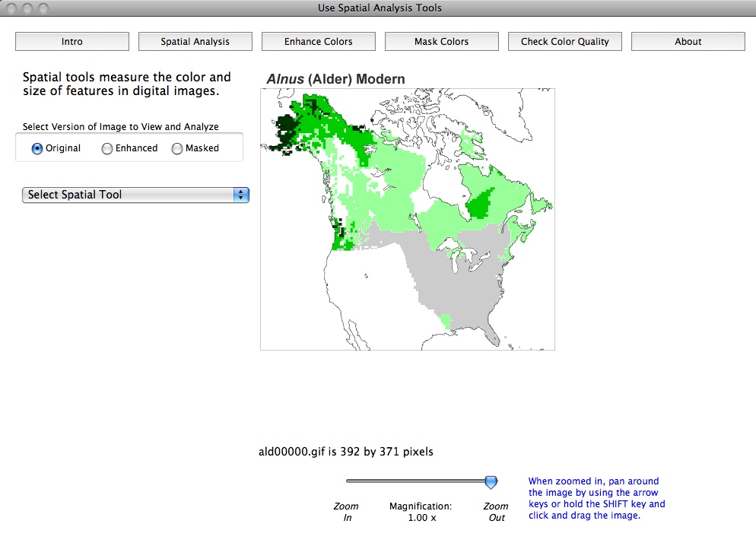
Task: Click the Zoom In label below the slider
Action: pos(346,511)
